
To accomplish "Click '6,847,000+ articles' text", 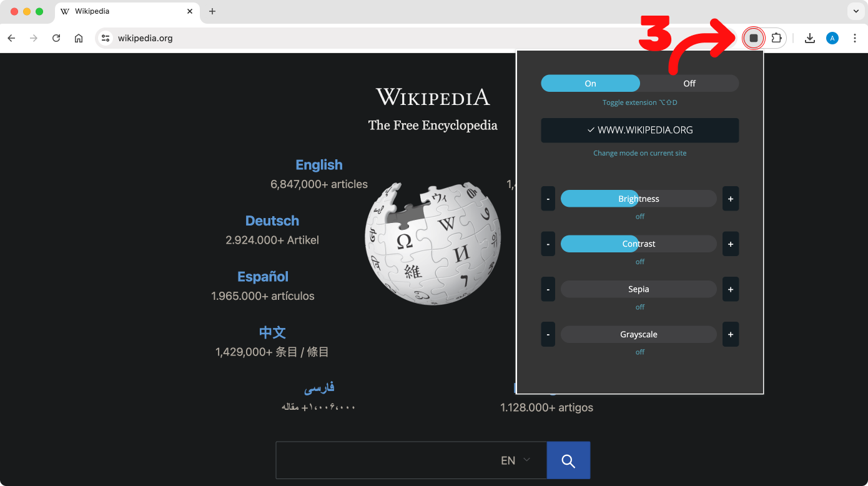I will 319,184.
